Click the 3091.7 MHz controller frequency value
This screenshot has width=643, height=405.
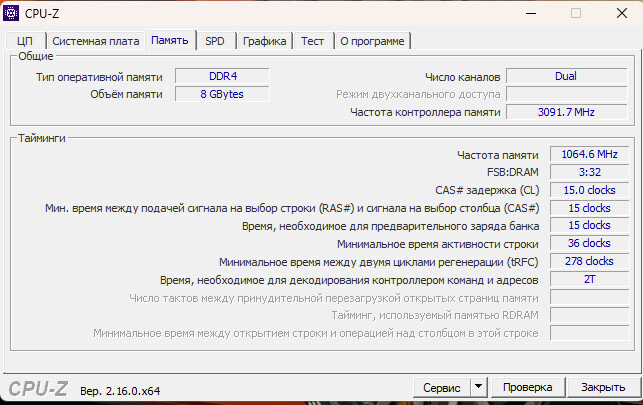[x=565, y=112]
